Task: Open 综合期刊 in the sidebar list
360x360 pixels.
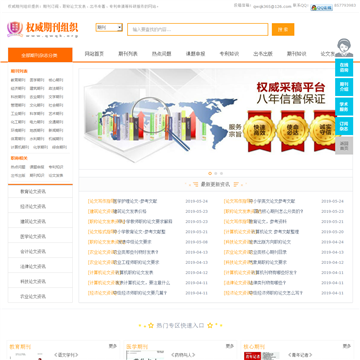Action: pyautogui.click(x=60, y=147)
